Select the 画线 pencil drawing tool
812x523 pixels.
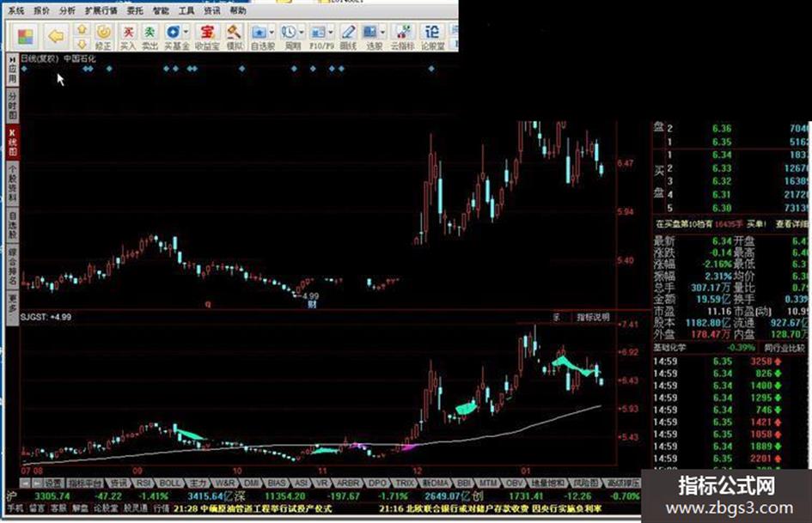pyautogui.click(x=348, y=37)
